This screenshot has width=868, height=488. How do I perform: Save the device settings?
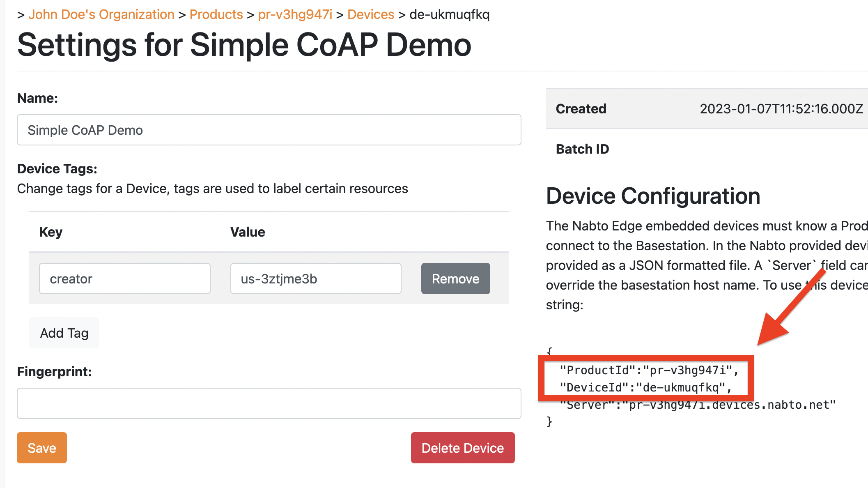tap(42, 448)
